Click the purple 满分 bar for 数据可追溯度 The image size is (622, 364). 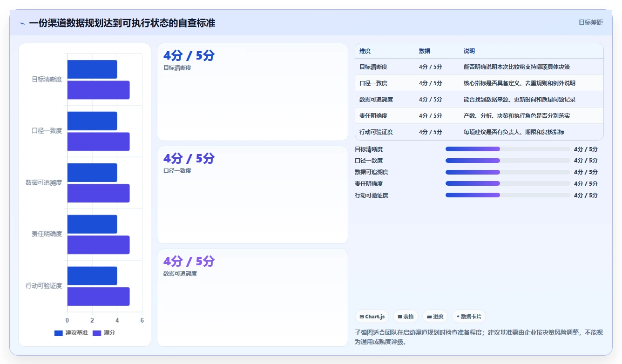[98, 193]
